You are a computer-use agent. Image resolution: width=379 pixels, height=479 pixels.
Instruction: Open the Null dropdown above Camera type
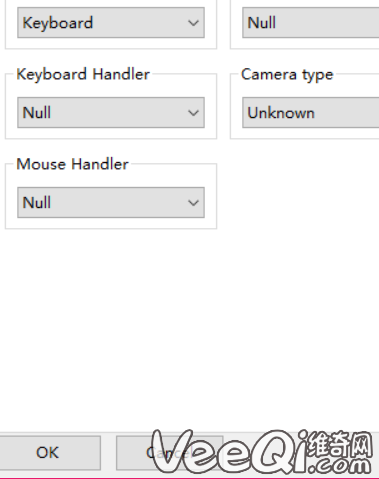pyautogui.click(x=310, y=23)
